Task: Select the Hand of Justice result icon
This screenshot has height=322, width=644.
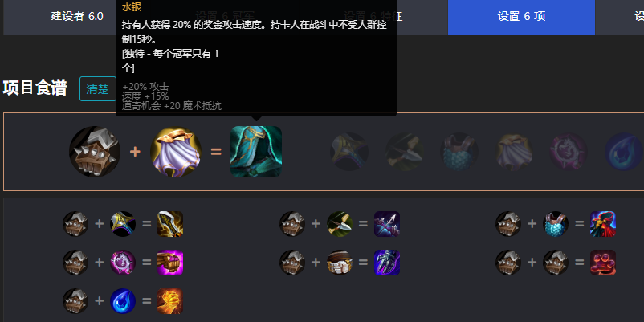Action: pos(170,301)
